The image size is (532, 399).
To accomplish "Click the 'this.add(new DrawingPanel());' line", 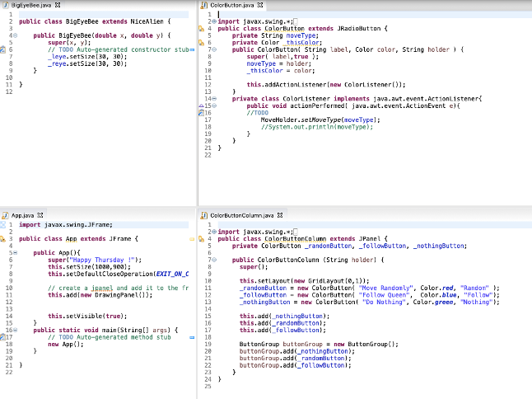I will tap(100, 295).
